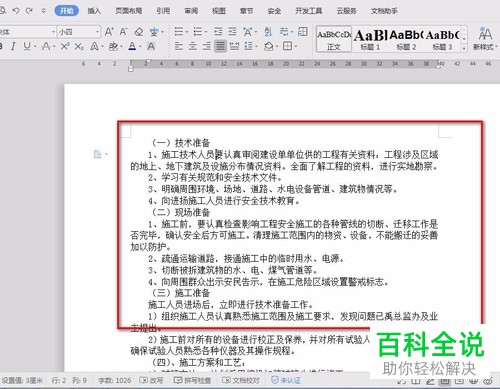The height and width of the screenshot is (389, 500).
Task: Open quick access toolbar customize arrow
Action: [44, 11]
